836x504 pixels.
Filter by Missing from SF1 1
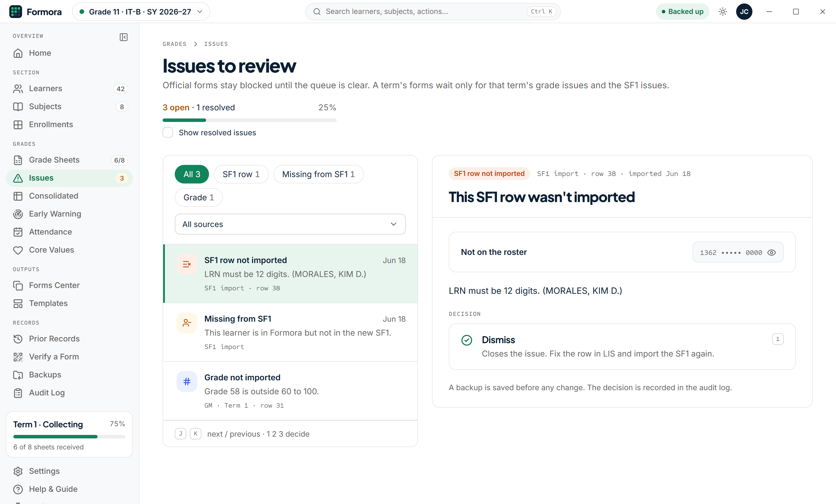[x=318, y=174]
